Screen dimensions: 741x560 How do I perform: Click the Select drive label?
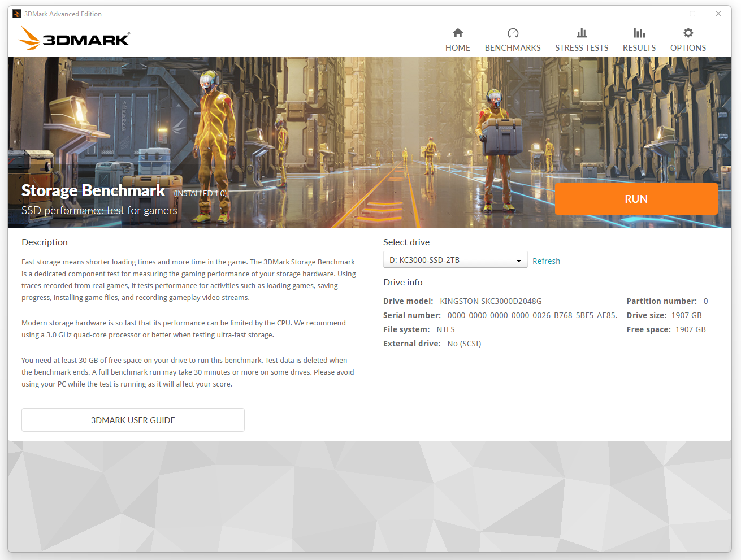click(x=406, y=242)
